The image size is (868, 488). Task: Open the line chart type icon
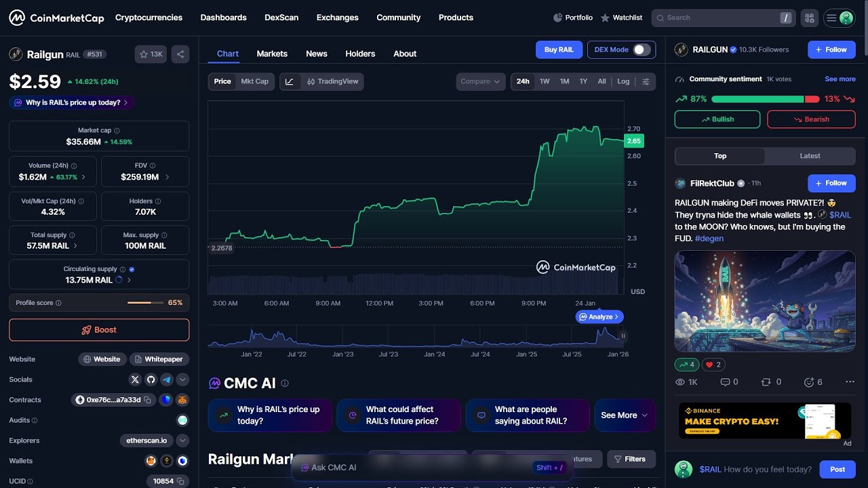pos(290,81)
